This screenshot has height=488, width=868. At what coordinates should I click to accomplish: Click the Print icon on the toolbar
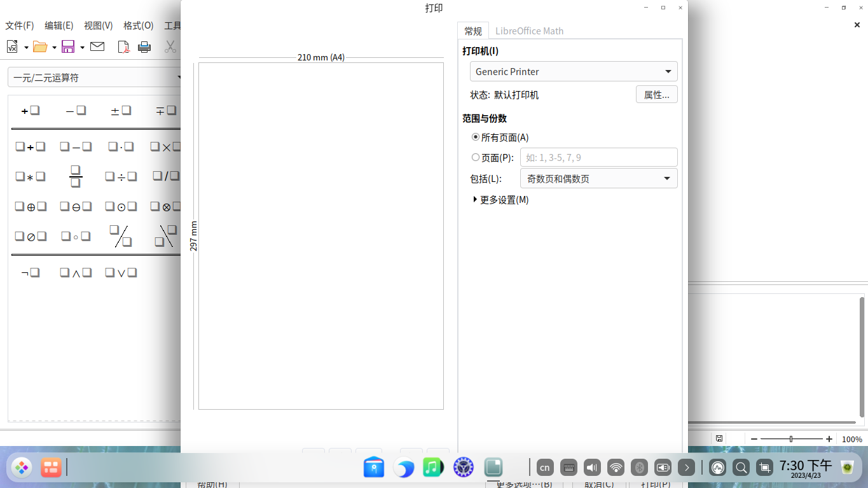tap(144, 46)
